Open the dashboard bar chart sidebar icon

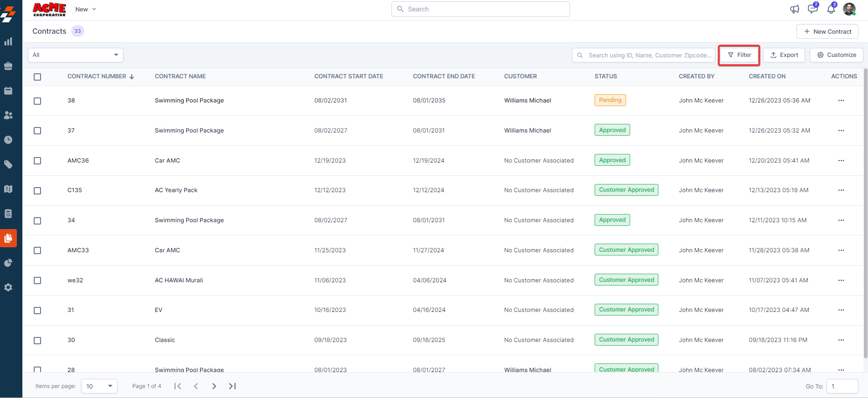pos(8,42)
